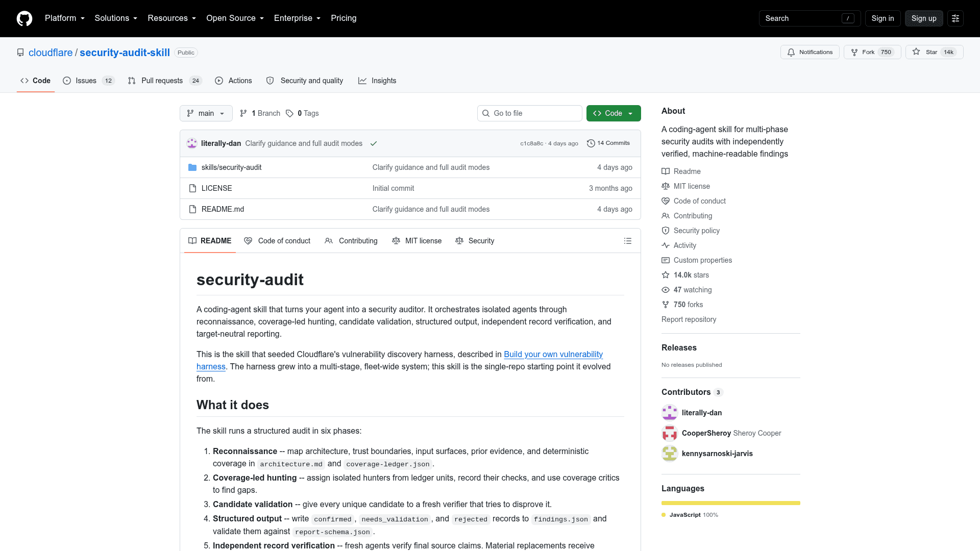Open the README.md file

coord(223,209)
